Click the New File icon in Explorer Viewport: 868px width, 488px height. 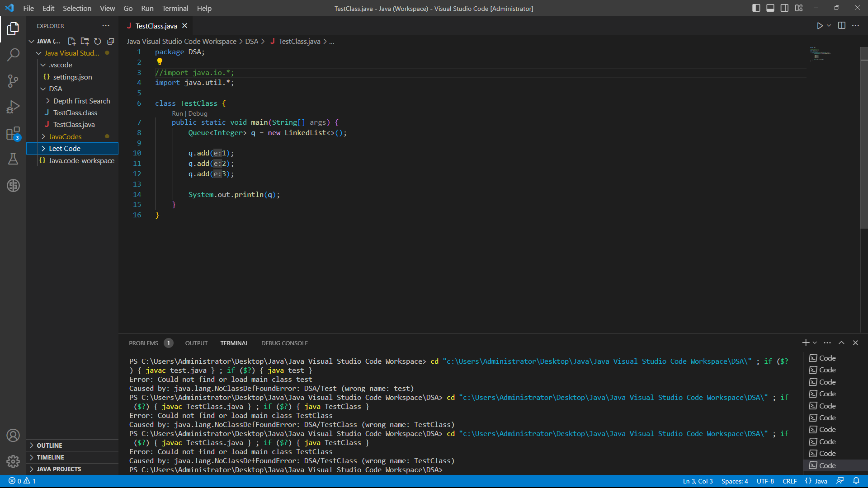pyautogui.click(x=71, y=41)
